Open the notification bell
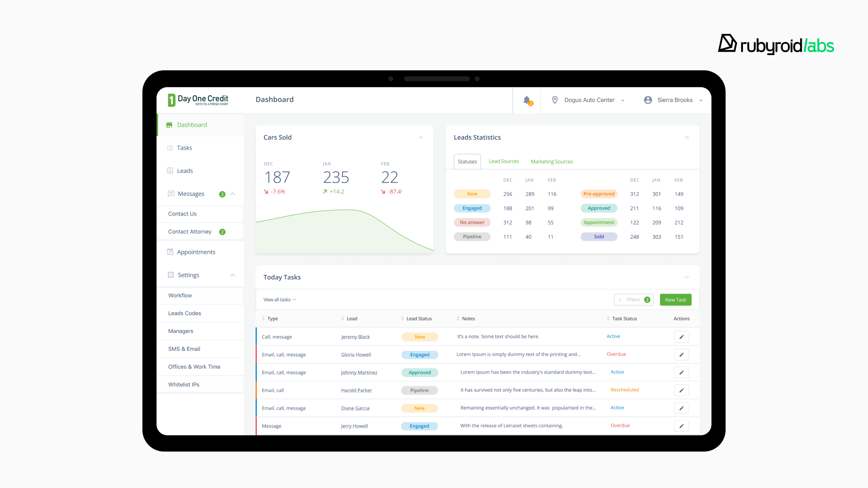Screen dimensions: 868x488 (527, 100)
